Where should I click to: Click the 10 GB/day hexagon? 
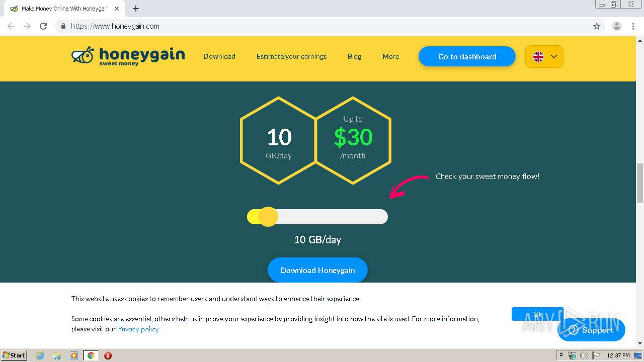[x=279, y=140]
